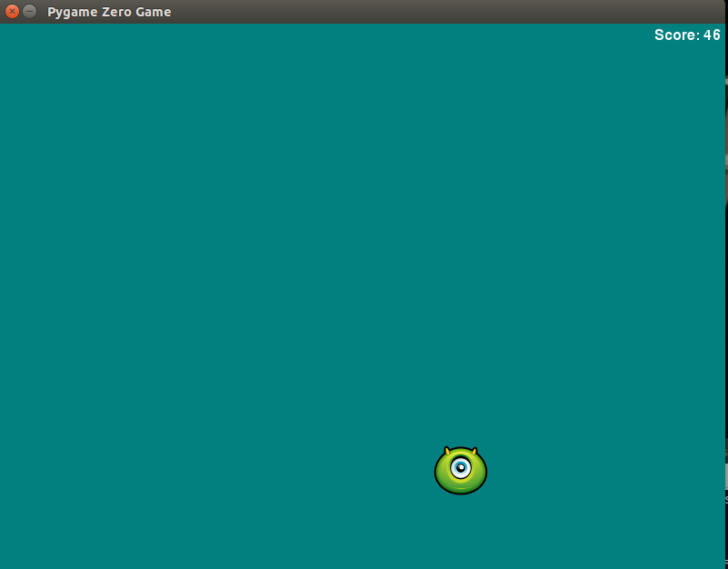Click the 'Score: 46' text
Image resolution: width=728 pixels, height=569 pixels.
pyautogui.click(x=687, y=35)
